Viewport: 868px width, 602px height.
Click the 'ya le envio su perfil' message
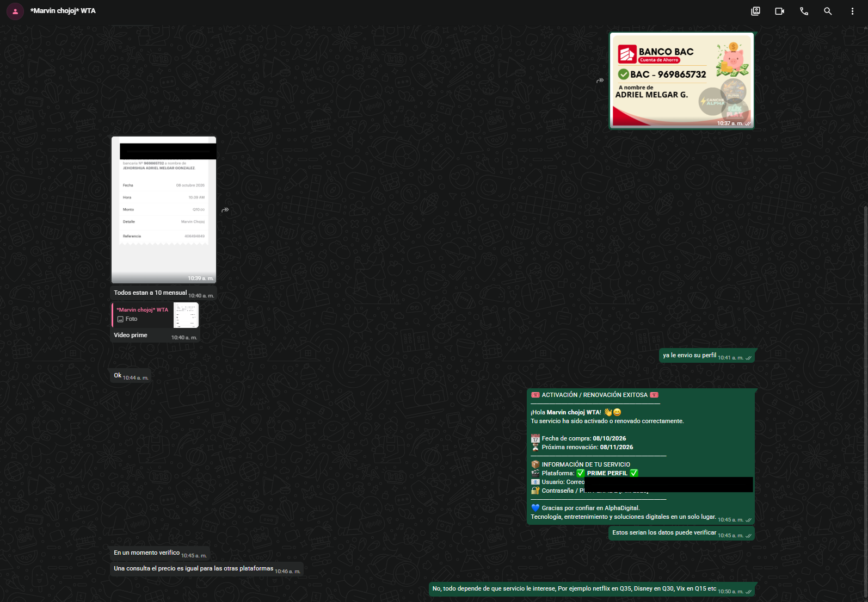click(690, 355)
